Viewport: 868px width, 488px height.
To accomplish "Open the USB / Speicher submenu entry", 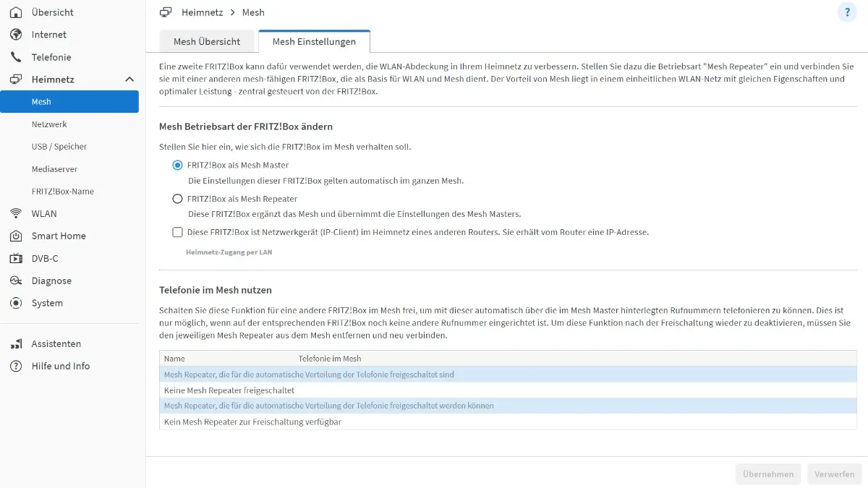I will [x=59, y=147].
